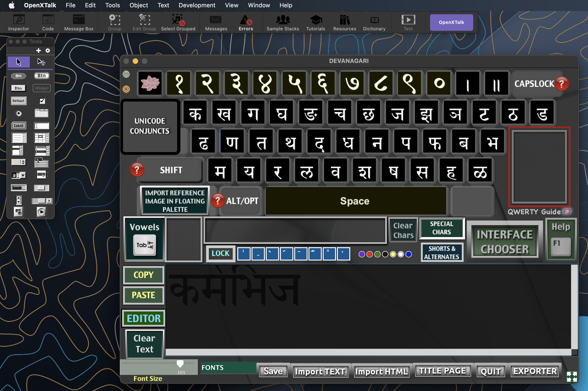
Task: Click the Clear Text button
Action: coord(144,344)
